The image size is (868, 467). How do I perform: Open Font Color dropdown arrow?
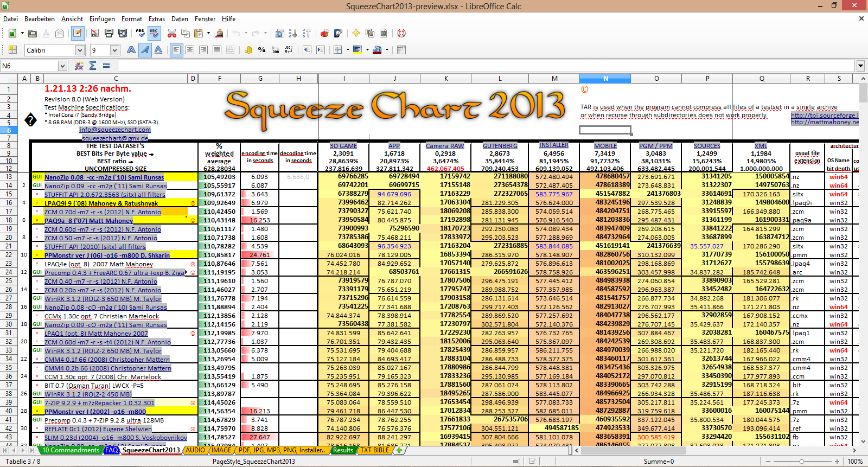[x=387, y=50]
